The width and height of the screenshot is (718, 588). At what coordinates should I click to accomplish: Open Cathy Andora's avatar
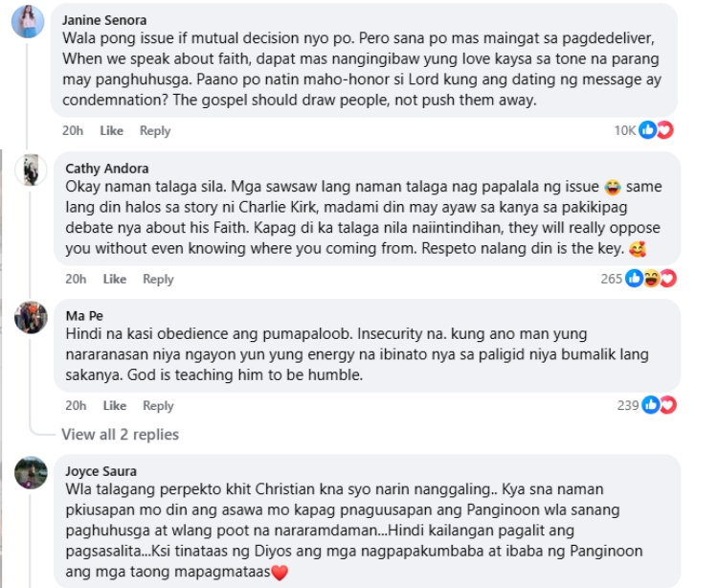click(x=32, y=170)
